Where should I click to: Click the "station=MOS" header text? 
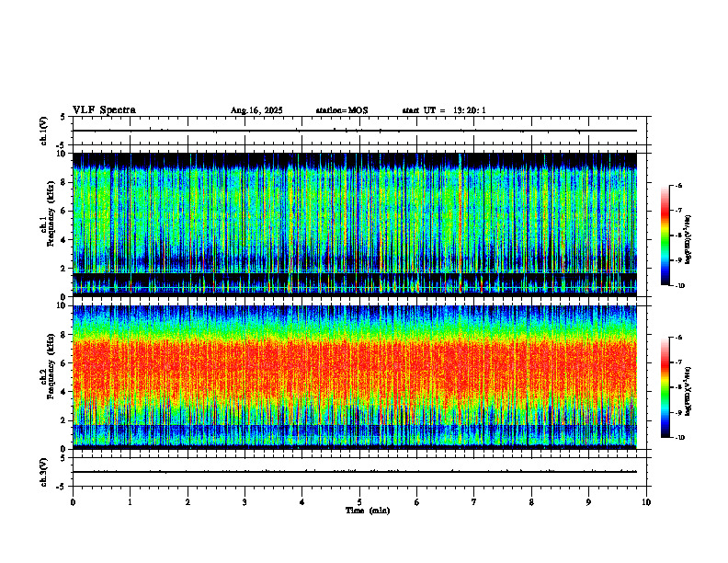click(342, 110)
